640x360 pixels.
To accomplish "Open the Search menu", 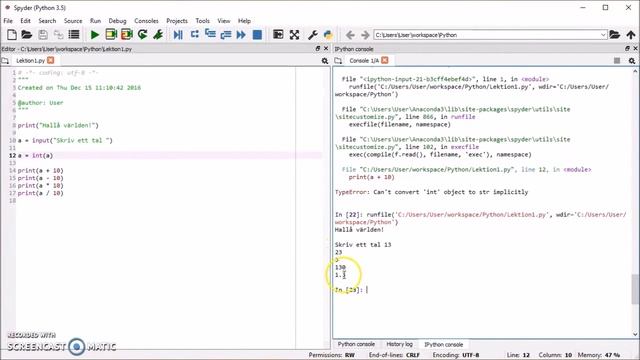I will [x=47, y=21].
